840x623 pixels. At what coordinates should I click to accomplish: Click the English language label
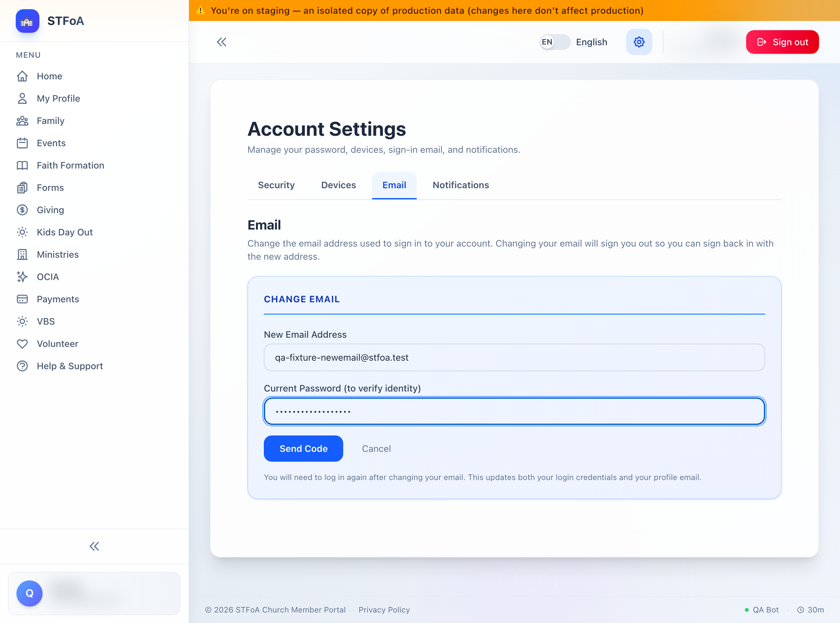[591, 42]
